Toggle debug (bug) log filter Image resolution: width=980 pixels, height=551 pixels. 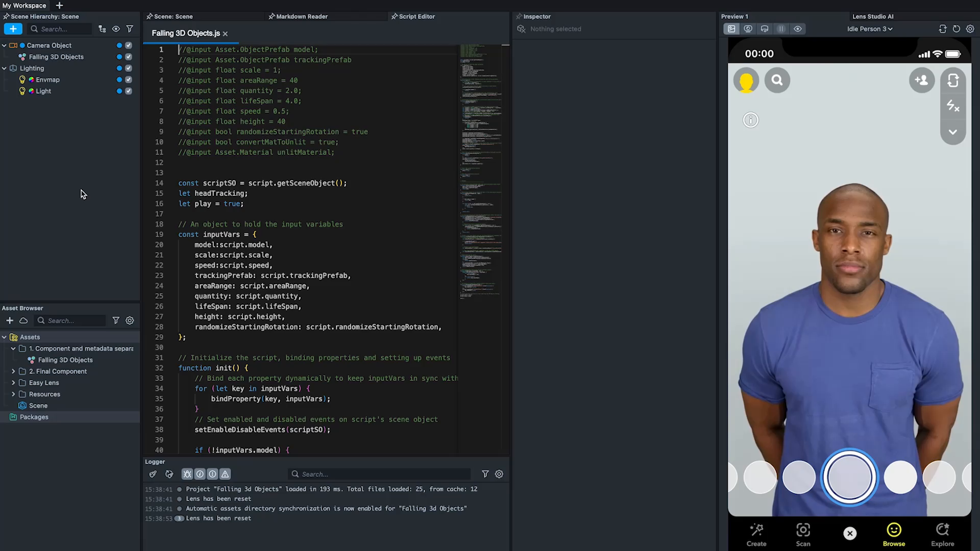coord(187,474)
